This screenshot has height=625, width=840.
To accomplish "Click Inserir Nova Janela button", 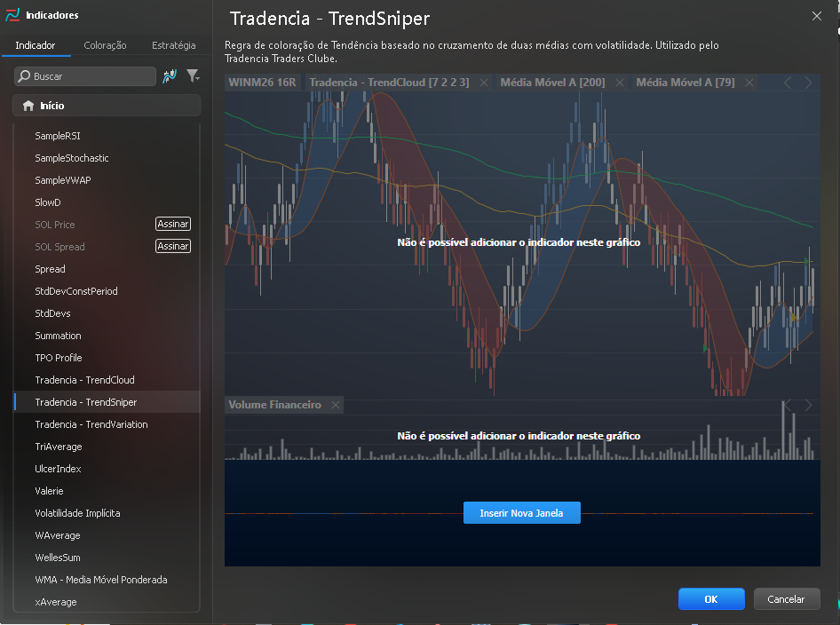I will (x=522, y=513).
